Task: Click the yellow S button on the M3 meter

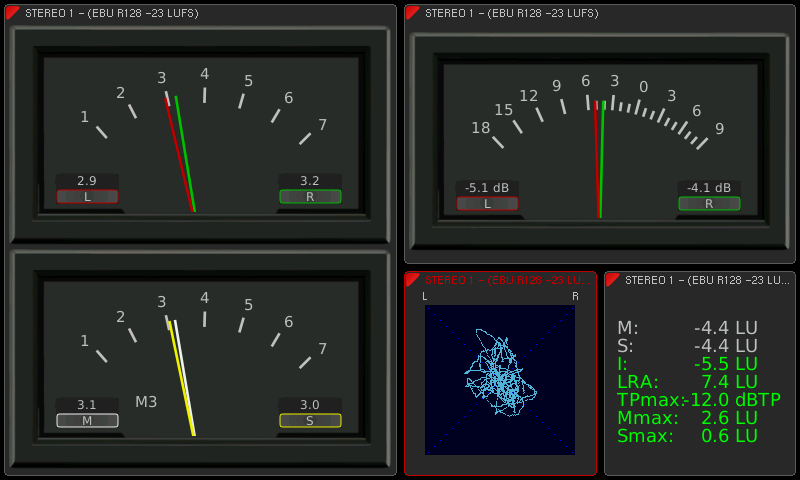Action: tap(310, 421)
